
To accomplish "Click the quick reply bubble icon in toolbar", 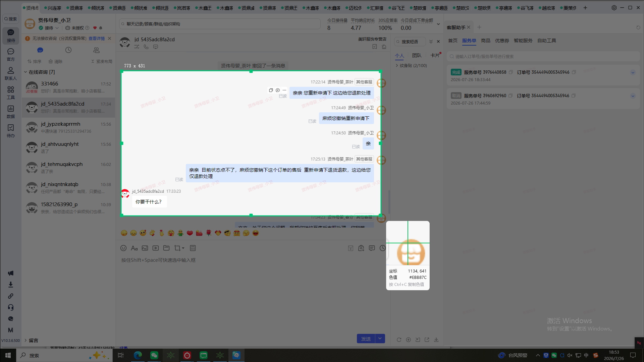I will point(372,248).
